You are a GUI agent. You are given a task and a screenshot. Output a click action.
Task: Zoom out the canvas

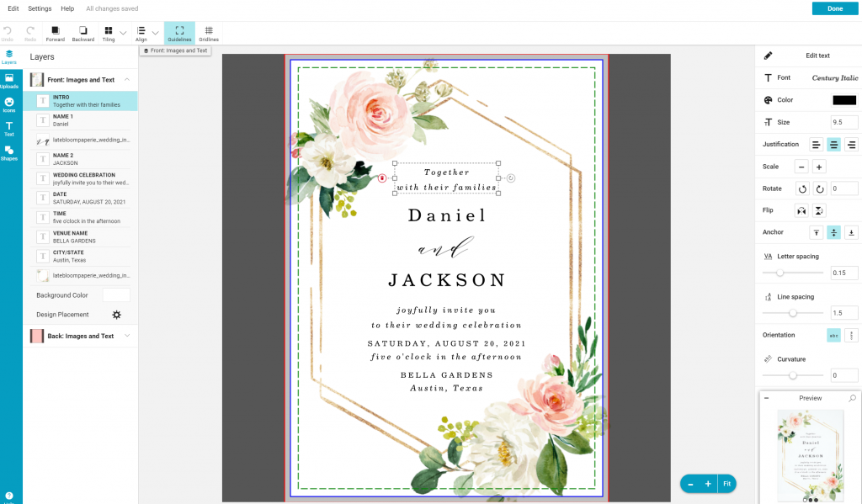pos(690,484)
